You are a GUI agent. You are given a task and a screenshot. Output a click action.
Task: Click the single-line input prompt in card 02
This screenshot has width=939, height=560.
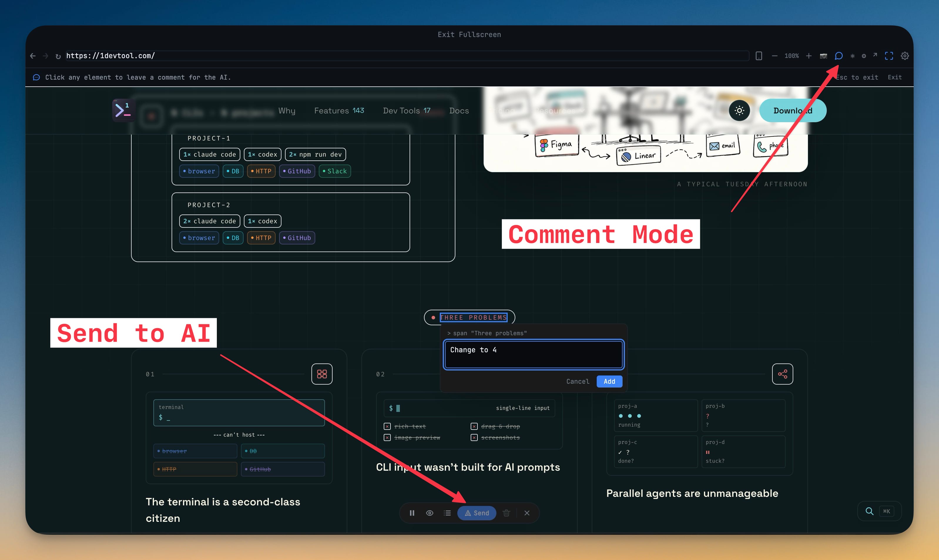coord(469,408)
